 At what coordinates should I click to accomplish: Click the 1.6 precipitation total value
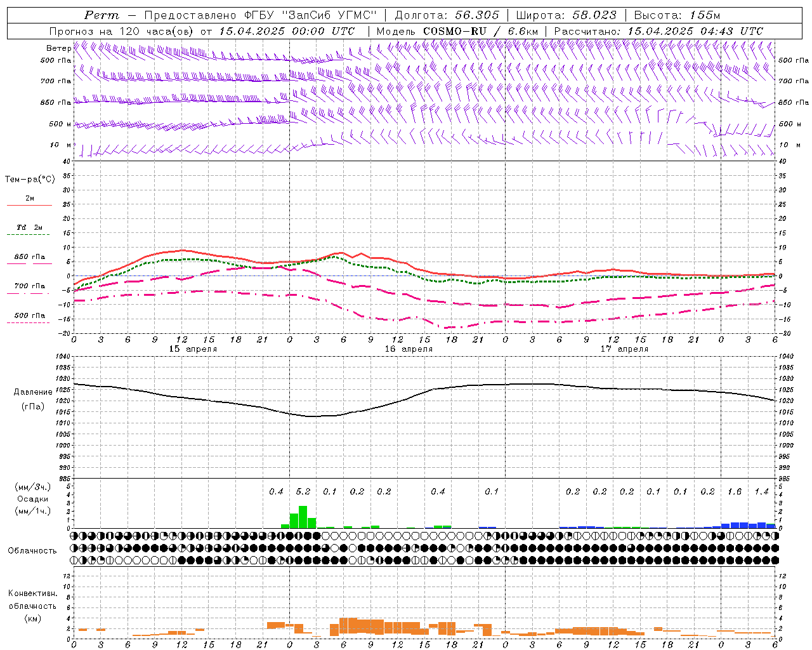click(x=735, y=492)
